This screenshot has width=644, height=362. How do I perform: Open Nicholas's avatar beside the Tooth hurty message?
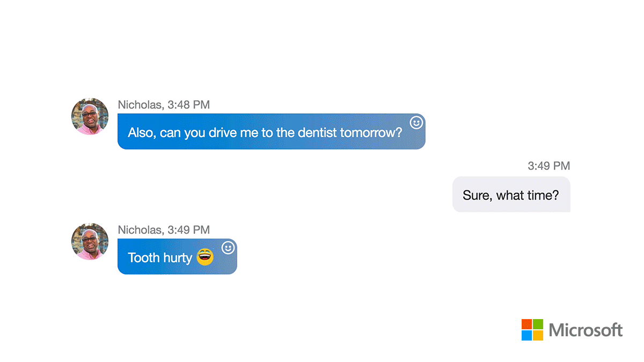tap(90, 241)
